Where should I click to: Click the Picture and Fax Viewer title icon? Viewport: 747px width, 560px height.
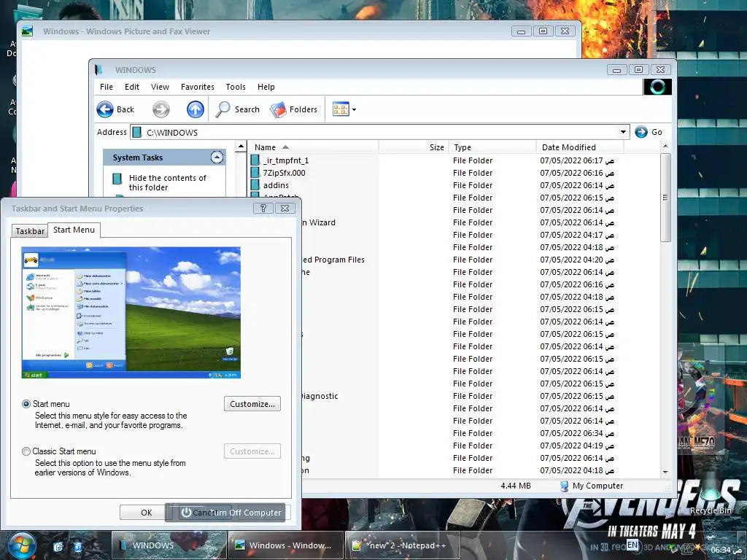pos(27,31)
